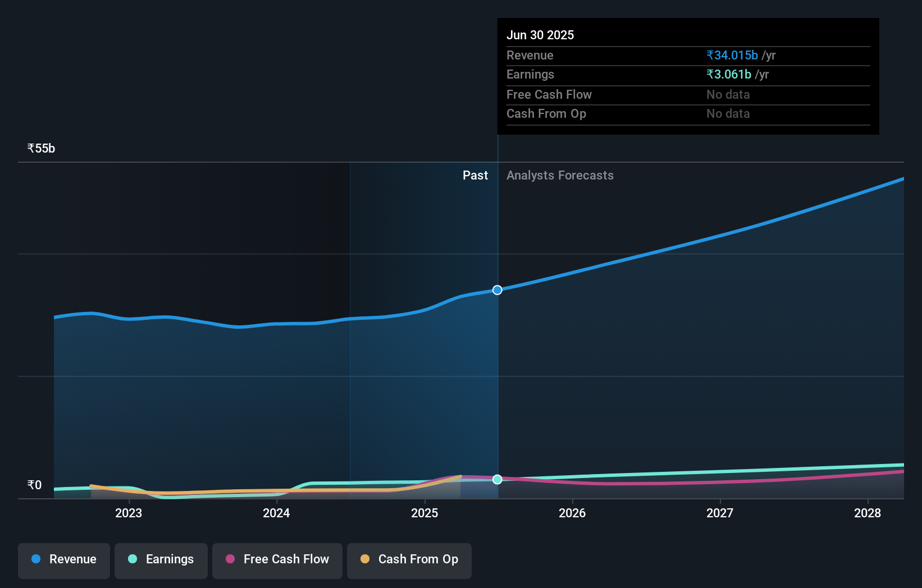Viewport: 922px width, 588px height.
Task: Select the Earnings data point marker on divider
Action: click(497, 480)
